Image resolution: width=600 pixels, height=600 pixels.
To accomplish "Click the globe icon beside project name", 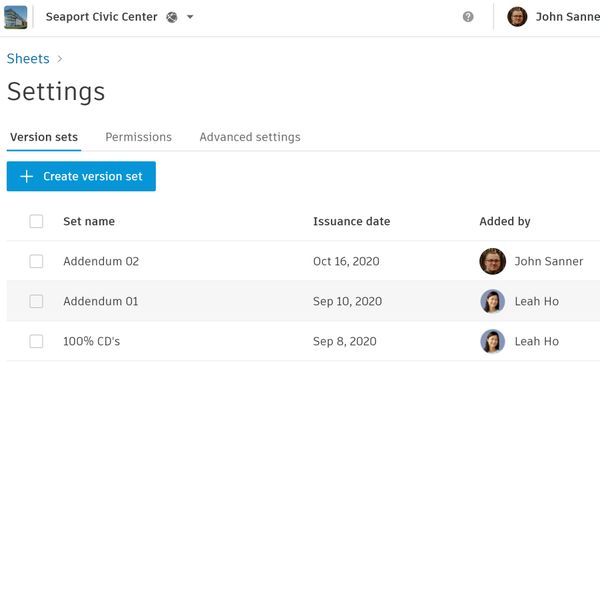I will [x=172, y=17].
